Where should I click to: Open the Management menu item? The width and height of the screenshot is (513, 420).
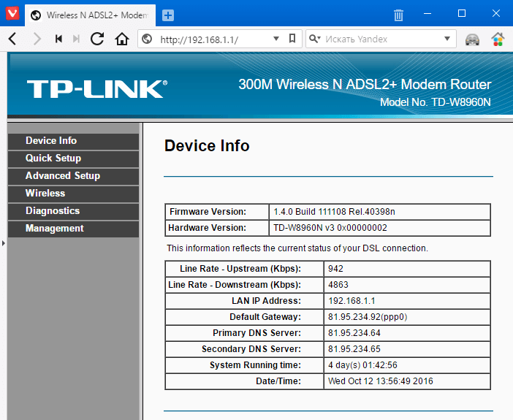[73, 229]
